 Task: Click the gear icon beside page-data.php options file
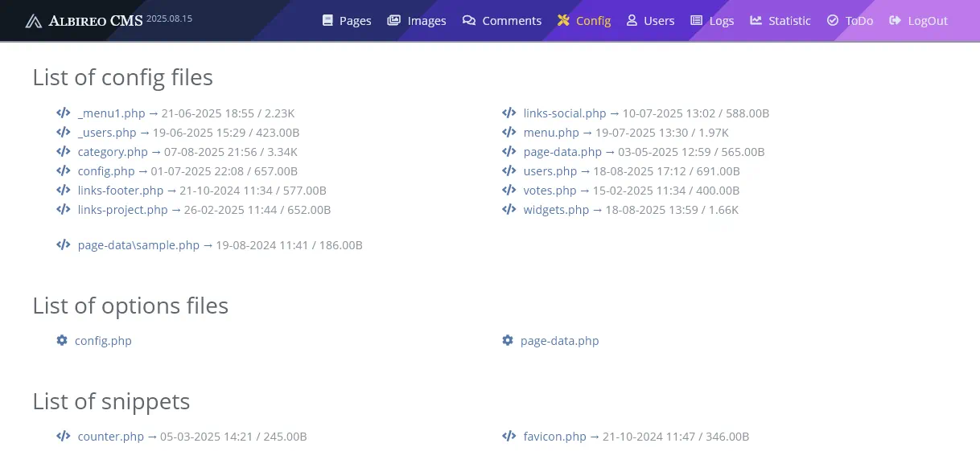coord(507,340)
